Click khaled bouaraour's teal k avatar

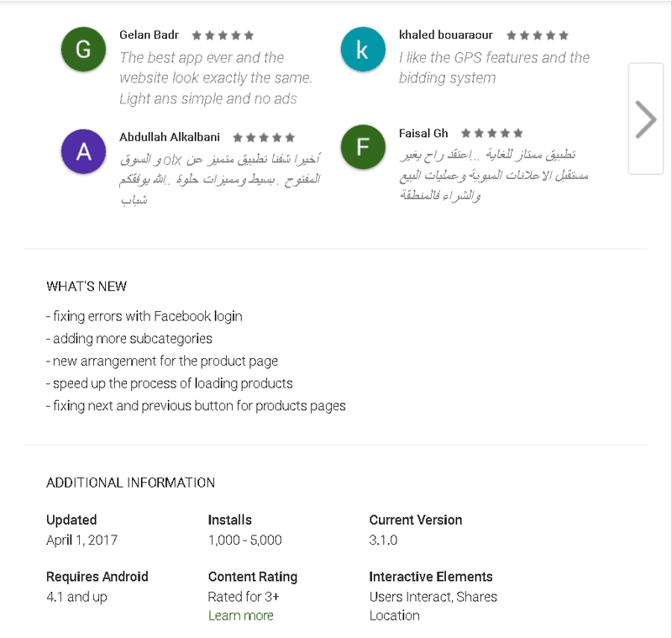click(362, 50)
